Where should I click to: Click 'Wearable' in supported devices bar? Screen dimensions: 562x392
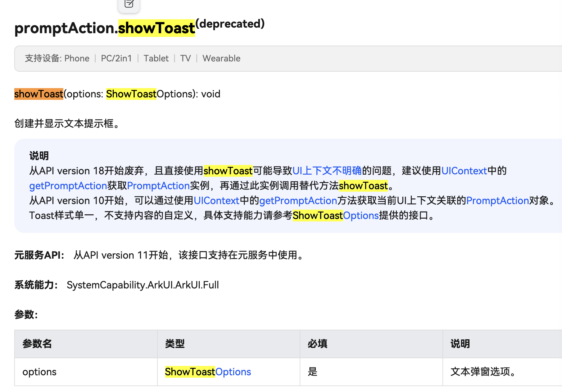[x=221, y=58]
